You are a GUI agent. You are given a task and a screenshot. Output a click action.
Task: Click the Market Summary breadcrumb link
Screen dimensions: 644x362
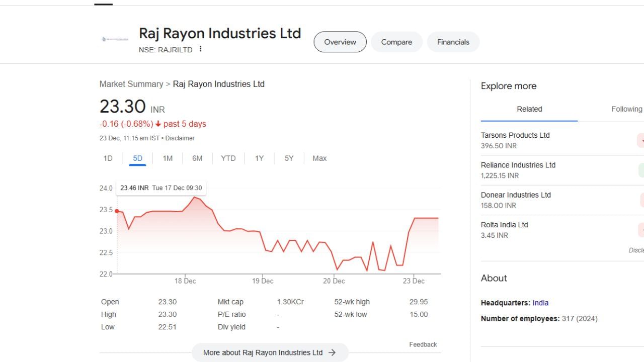(131, 84)
